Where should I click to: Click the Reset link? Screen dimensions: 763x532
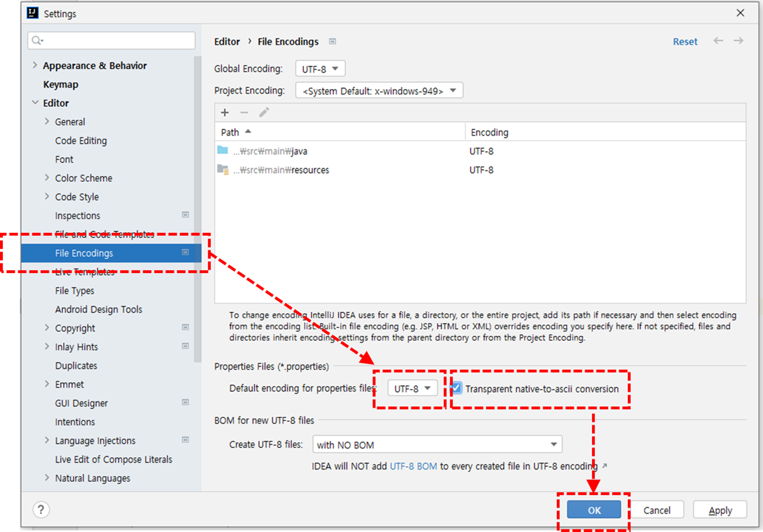(685, 41)
